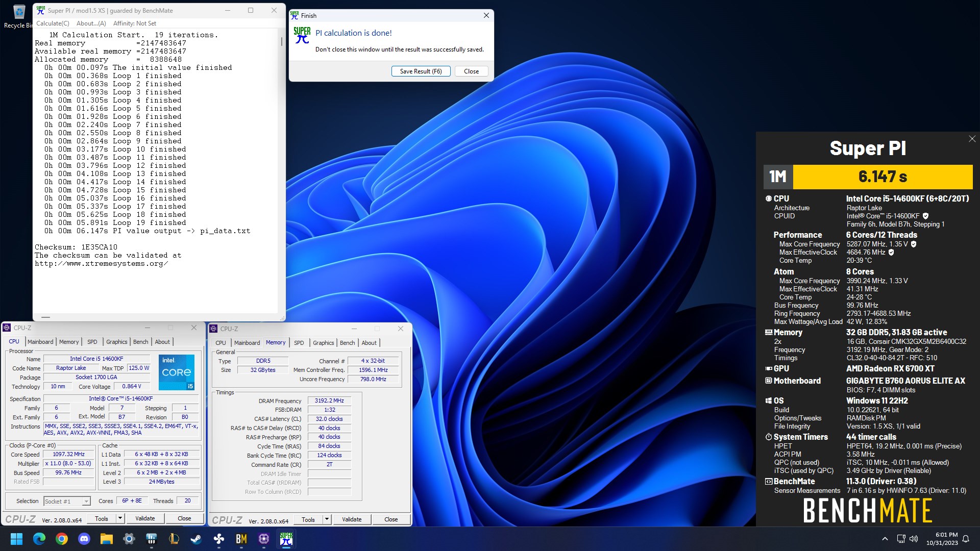This screenshot has height=551, width=980.
Task: Click the yellow 6.147 s result bar
Action: tap(883, 177)
